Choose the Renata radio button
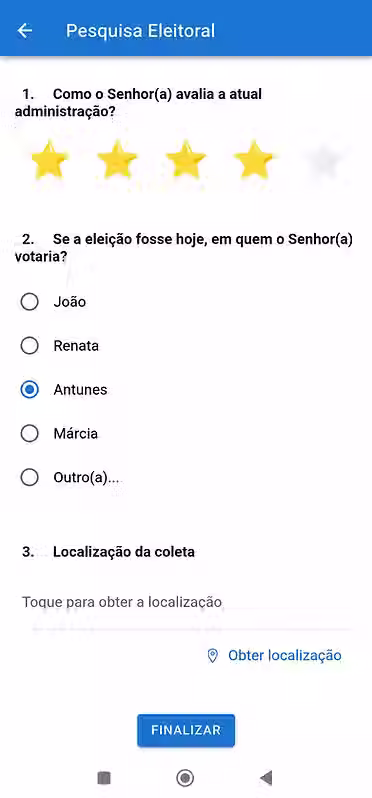Screen dimensions: 372x798 (30, 346)
